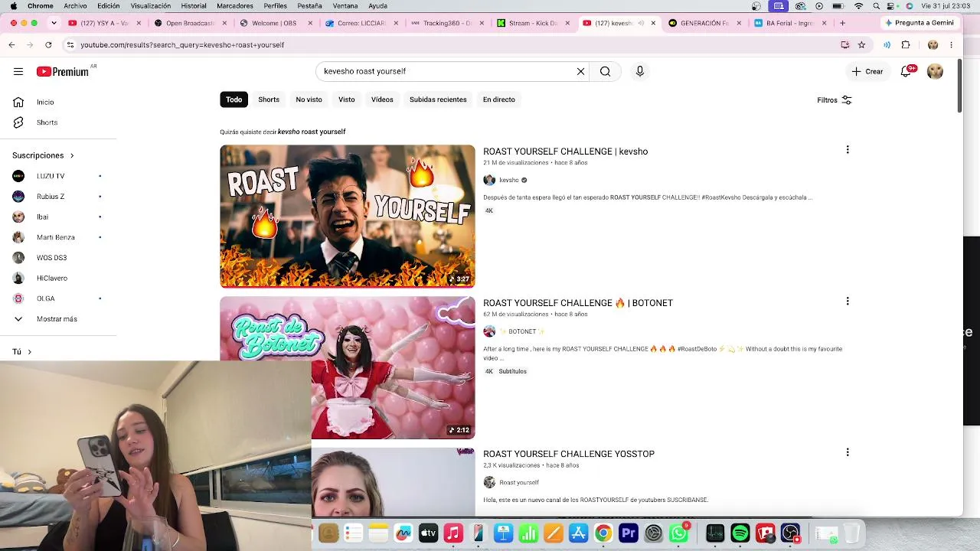The width and height of the screenshot is (980, 551).
Task: Open OLGA subscription channel
Action: [x=45, y=298]
